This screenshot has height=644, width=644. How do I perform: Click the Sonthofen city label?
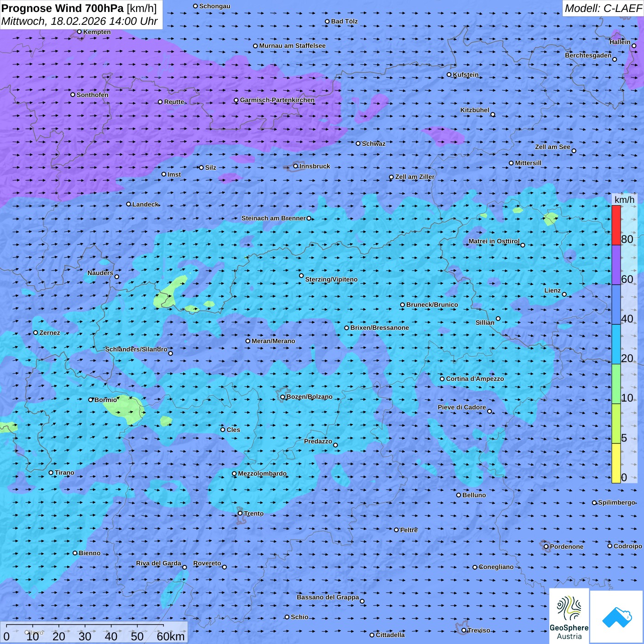(x=92, y=95)
